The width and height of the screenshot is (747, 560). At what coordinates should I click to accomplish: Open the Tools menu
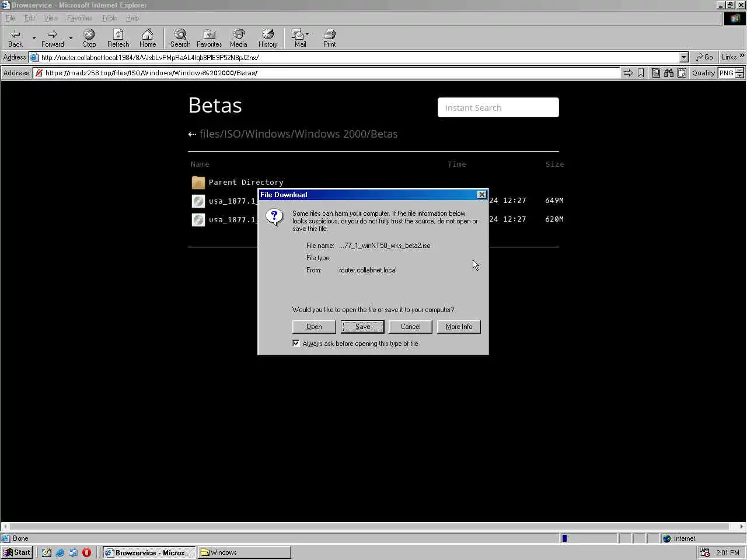click(109, 18)
